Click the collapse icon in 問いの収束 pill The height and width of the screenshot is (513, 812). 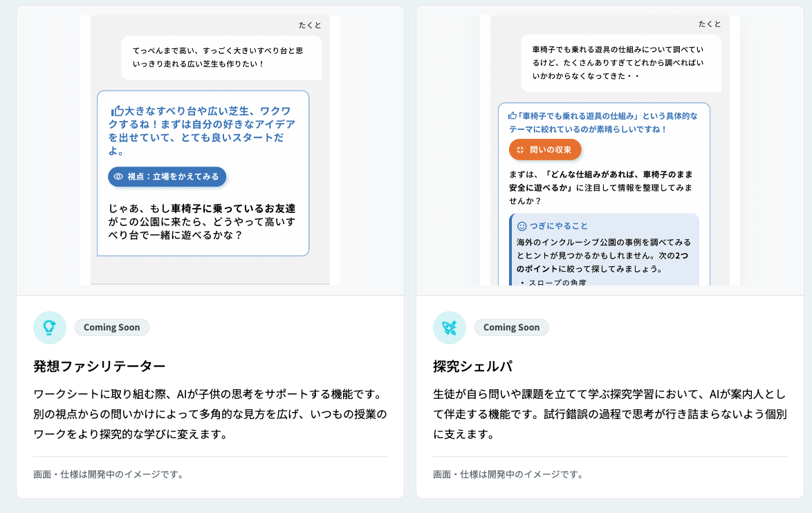point(520,149)
